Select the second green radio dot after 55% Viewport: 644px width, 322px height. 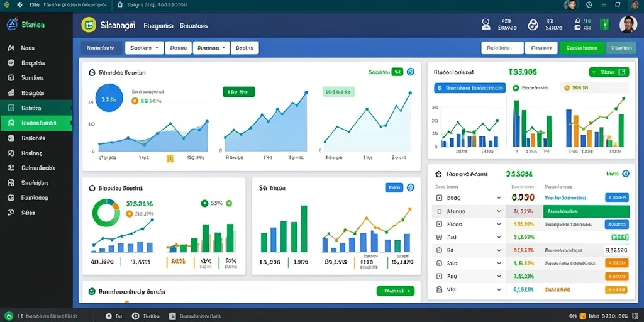229,203
